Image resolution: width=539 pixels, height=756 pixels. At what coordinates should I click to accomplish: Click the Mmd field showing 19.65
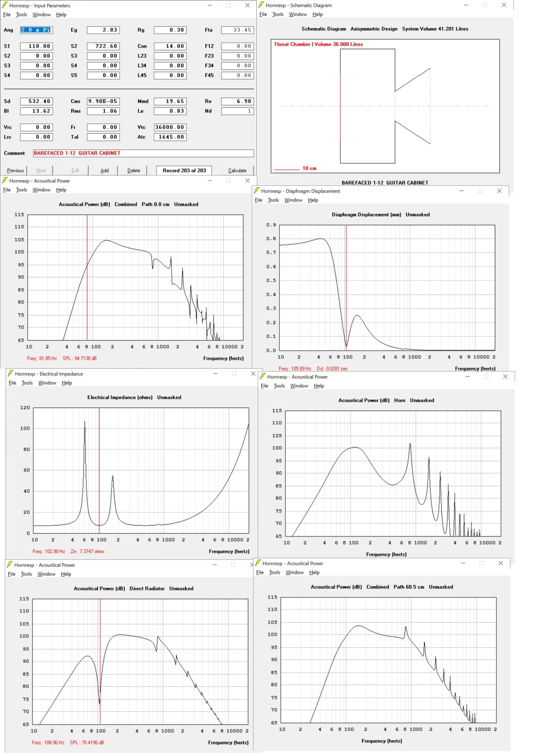[x=170, y=101]
